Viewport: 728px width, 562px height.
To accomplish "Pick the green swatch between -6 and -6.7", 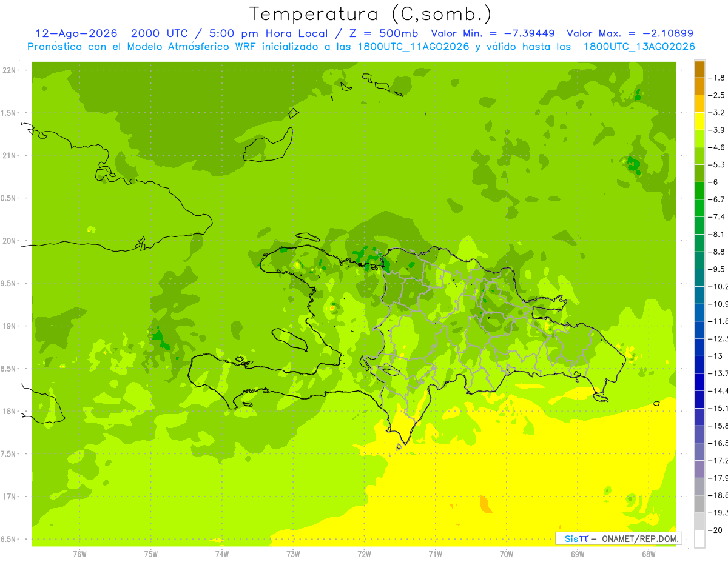I will click(x=699, y=190).
